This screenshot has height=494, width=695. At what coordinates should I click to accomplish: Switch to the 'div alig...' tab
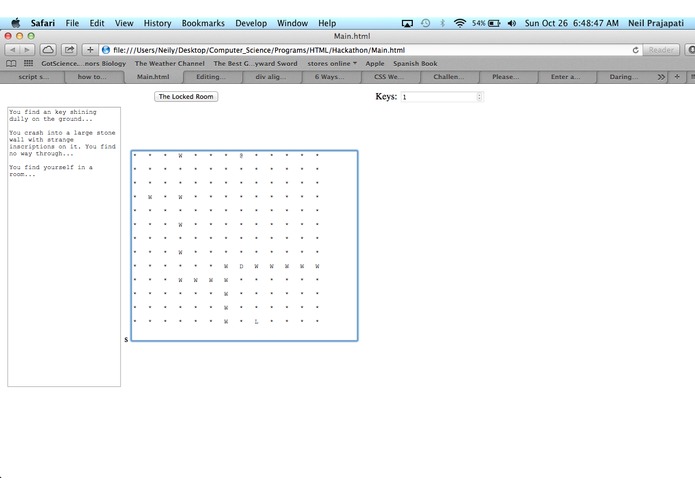270,77
